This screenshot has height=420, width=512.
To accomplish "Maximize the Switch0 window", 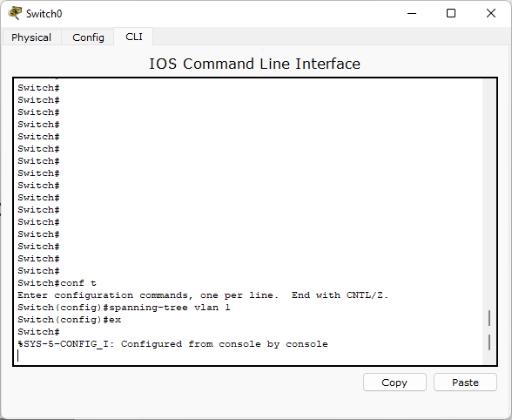I will click(x=451, y=13).
